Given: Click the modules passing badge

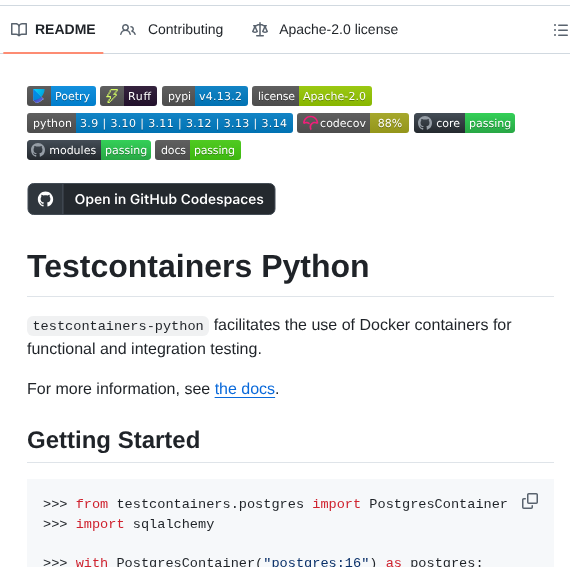Looking at the screenshot, I should point(89,150).
